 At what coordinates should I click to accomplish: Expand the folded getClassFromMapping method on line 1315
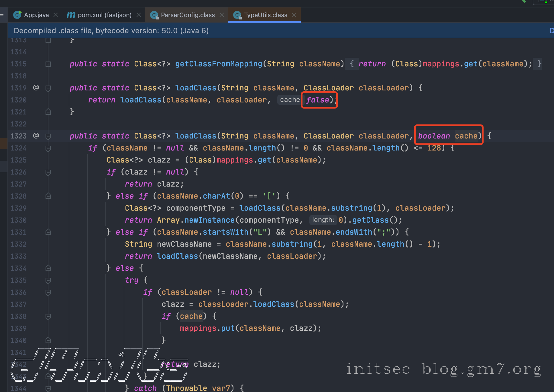pyautogui.click(x=48, y=64)
